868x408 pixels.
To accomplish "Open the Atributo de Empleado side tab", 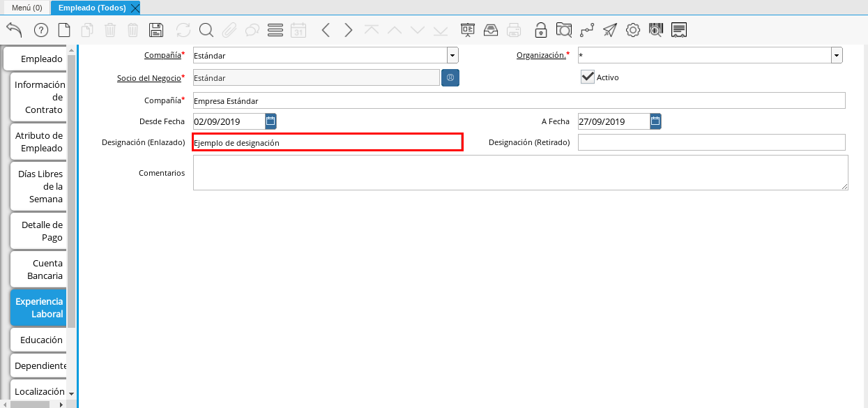I will (x=38, y=142).
